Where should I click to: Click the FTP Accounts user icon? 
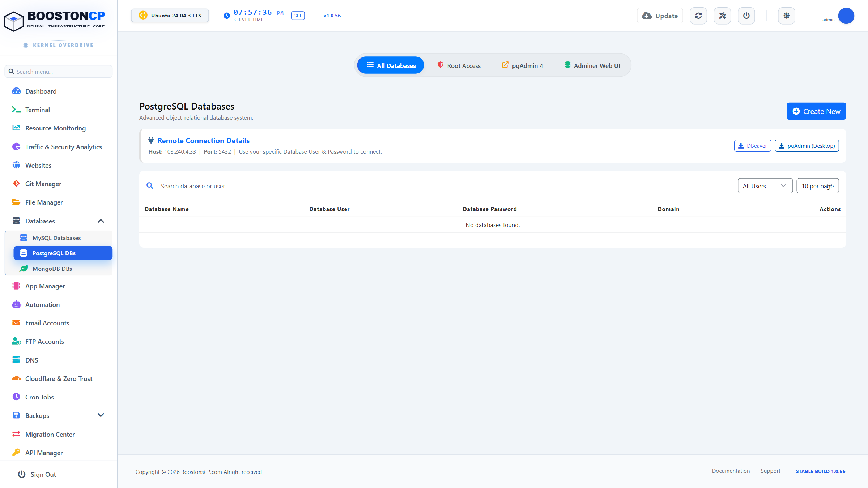click(16, 341)
